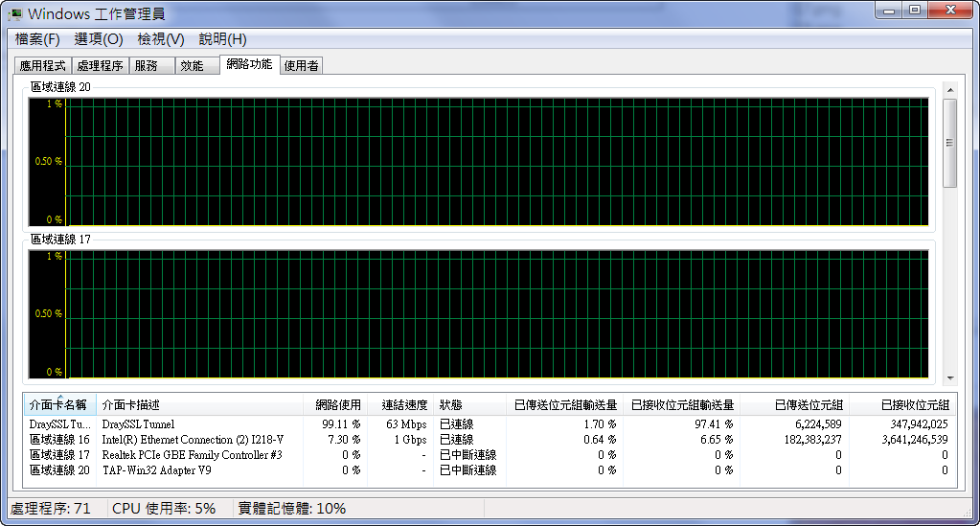
Task: Click the 6.65 % received throughput value
Action: click(717, 440)
